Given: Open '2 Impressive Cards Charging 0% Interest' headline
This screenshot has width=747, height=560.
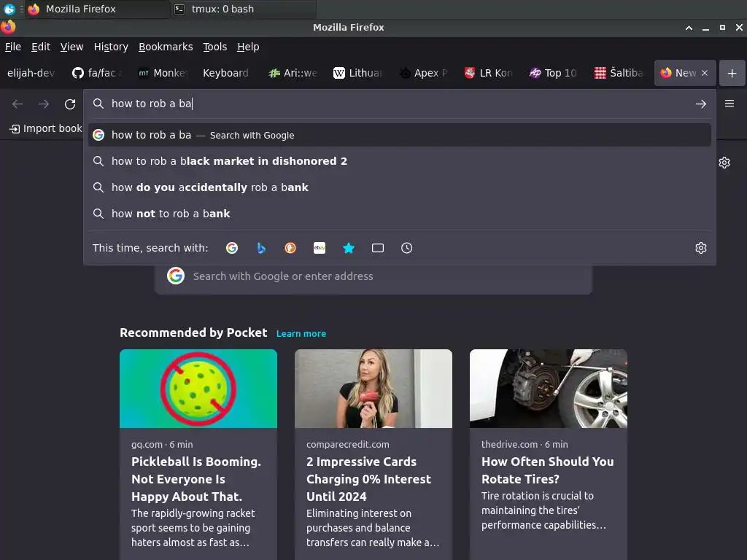Looking at the screenshot, I should coord(368,479).
